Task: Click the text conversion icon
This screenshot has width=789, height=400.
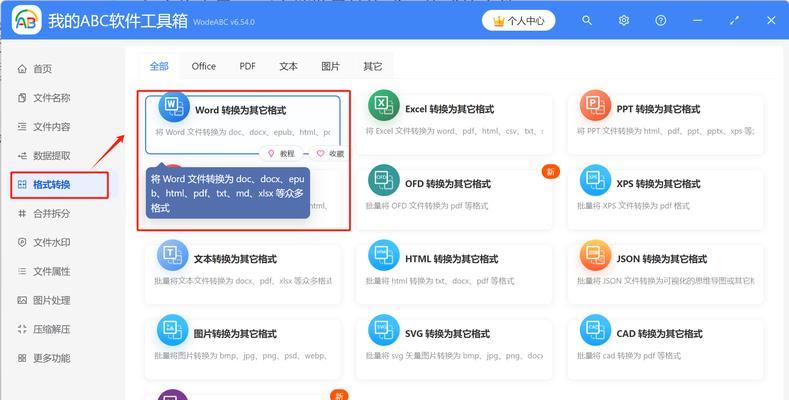Action: 172,256
